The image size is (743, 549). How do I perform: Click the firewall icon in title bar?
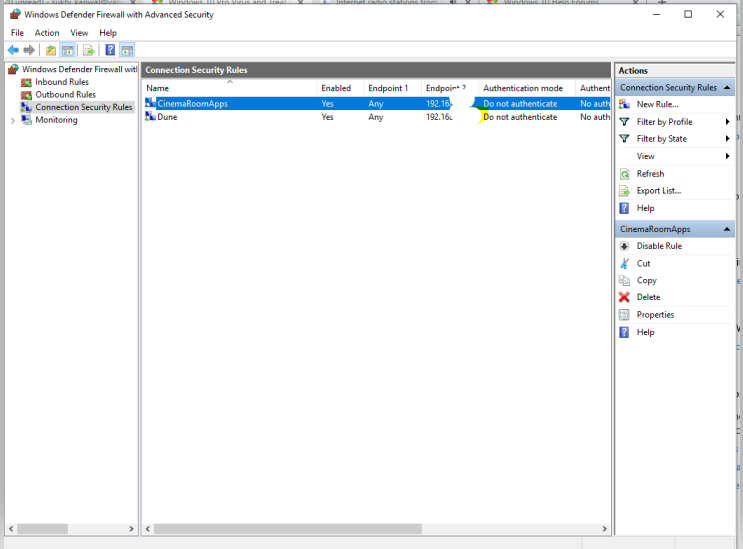tap(15, 14)
